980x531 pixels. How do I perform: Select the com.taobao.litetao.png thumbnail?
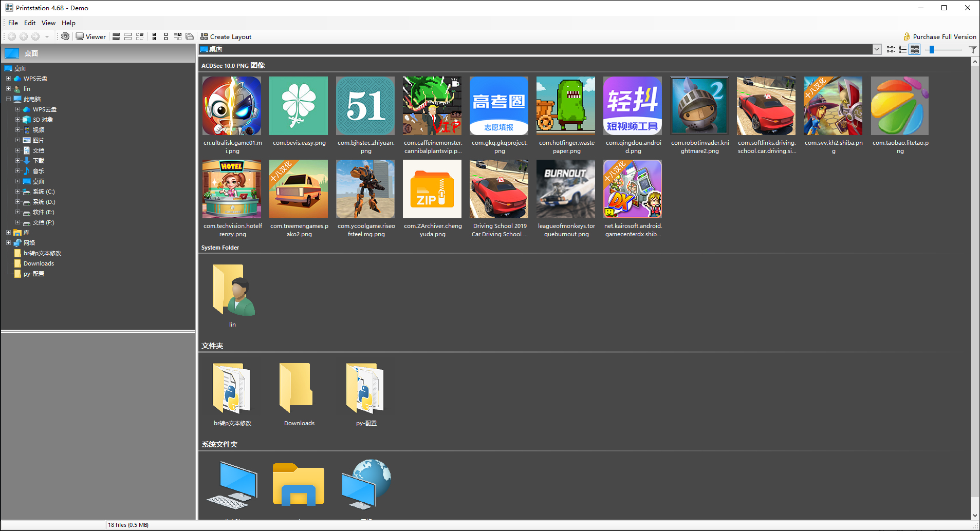point(900,106)
